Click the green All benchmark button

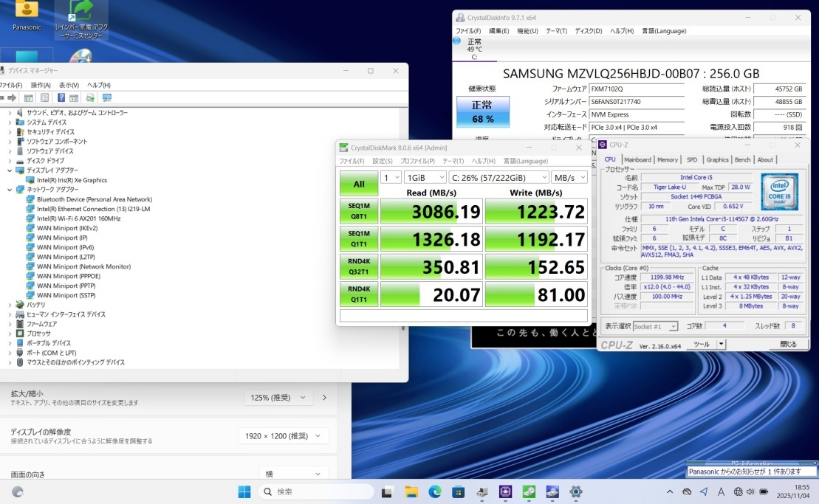[358, 184]
